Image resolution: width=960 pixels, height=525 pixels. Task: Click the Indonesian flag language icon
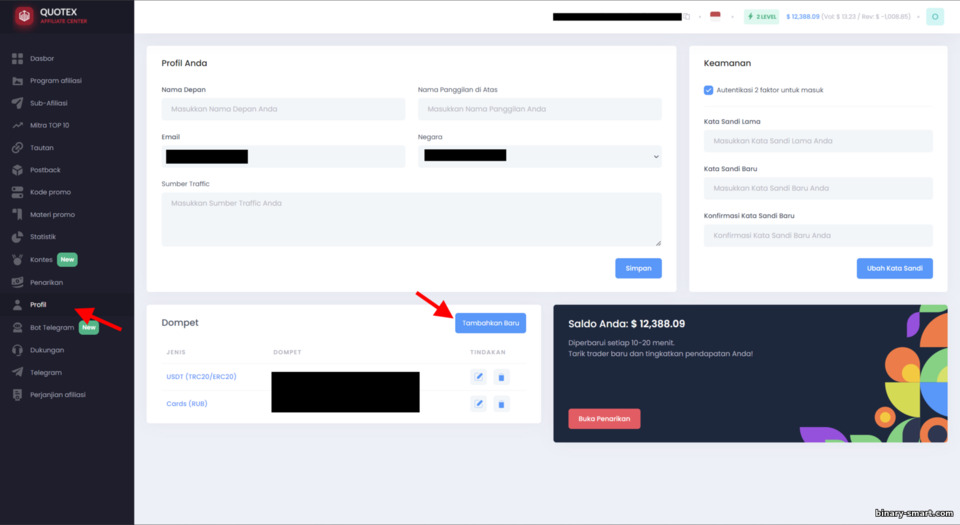pos(715,17)
